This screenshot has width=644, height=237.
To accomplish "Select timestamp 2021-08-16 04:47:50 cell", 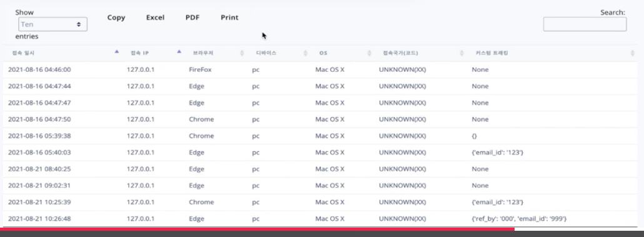I will pyautogui.click(x=39, y=119).
